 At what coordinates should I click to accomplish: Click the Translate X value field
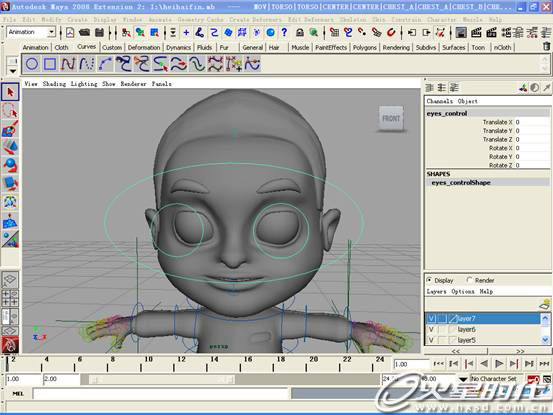pyautogui.click(x=532, y=122)
